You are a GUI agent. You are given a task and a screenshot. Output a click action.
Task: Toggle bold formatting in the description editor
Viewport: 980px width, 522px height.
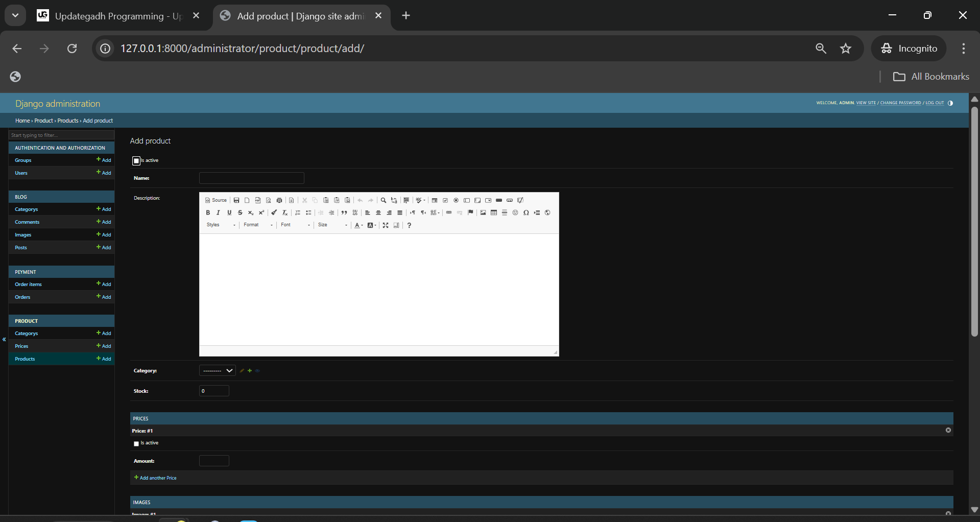[x=208, y=212]
